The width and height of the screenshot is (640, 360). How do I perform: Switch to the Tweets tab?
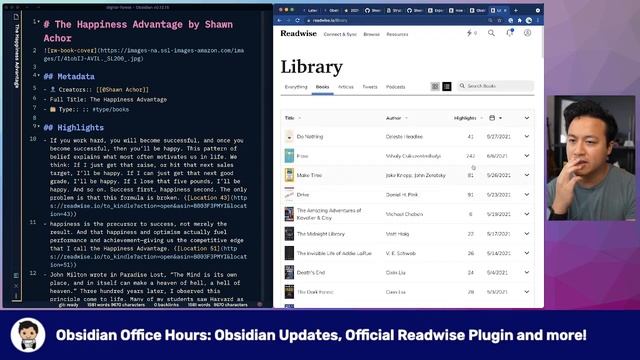tap(370, 87)
